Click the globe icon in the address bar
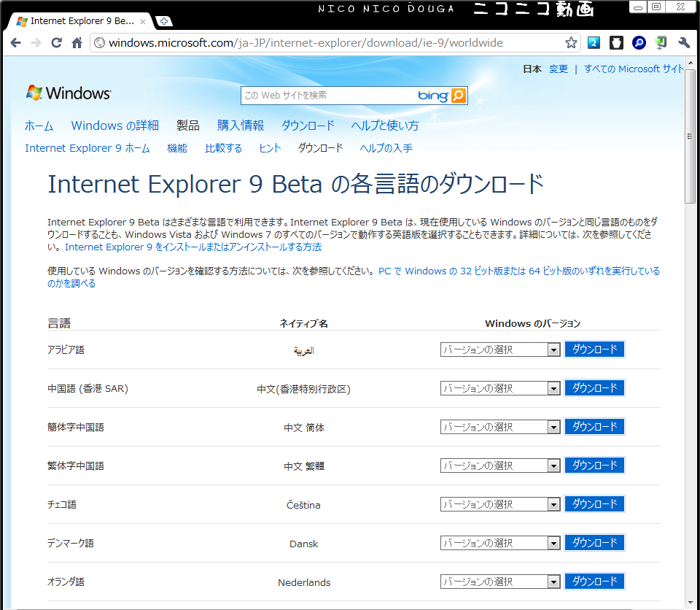 pyautogui.click(x=100, y=43)
